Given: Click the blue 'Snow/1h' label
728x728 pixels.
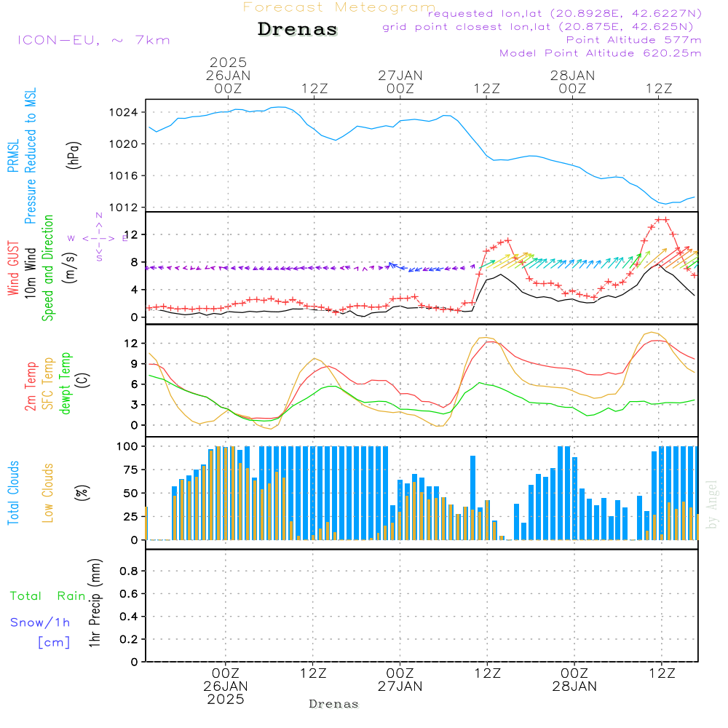Looking at the screenshot, I should coord(40,622).
